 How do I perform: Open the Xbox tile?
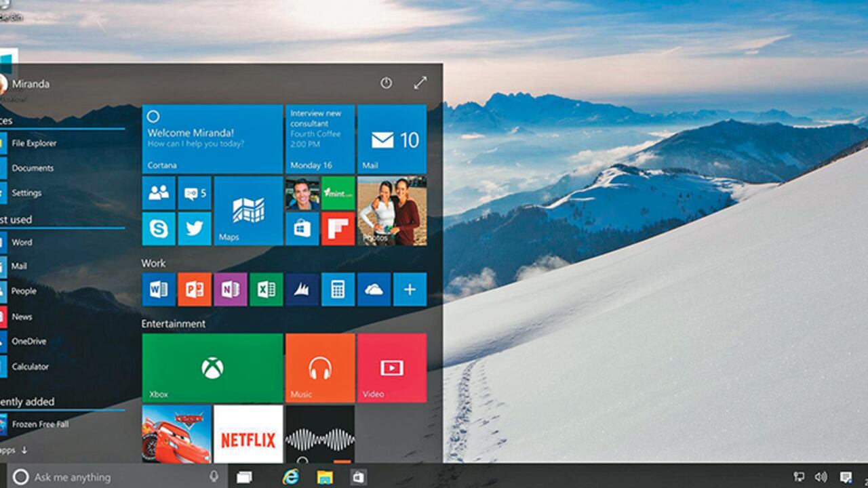pyautogui.click(x=212, y=368)
